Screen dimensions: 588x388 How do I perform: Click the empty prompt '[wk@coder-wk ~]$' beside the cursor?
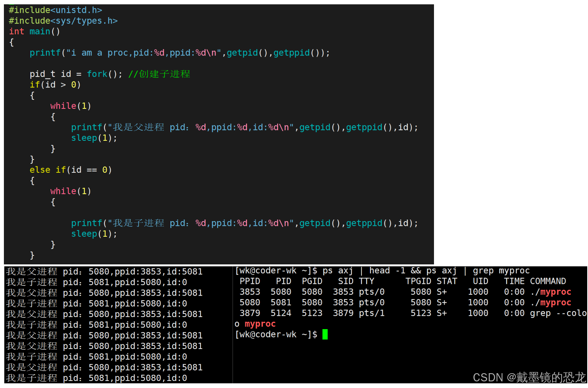point(276,335)
